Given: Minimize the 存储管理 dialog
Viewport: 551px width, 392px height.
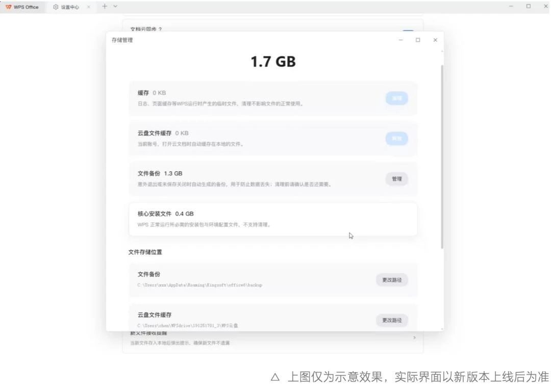Looking at the screenshot, I should click(x=400, y=40).
